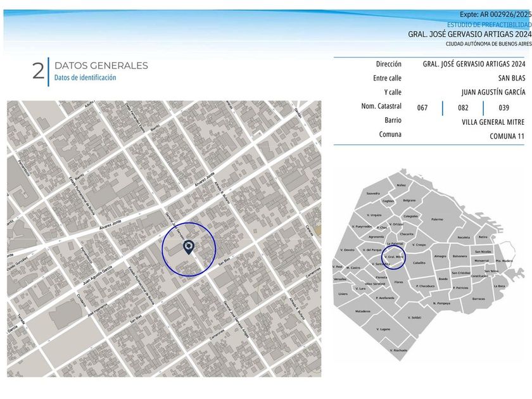Click the 'DATOS GENERALES' section heading
The height and width of the screenshot is (399, 532).
[101, 65]
